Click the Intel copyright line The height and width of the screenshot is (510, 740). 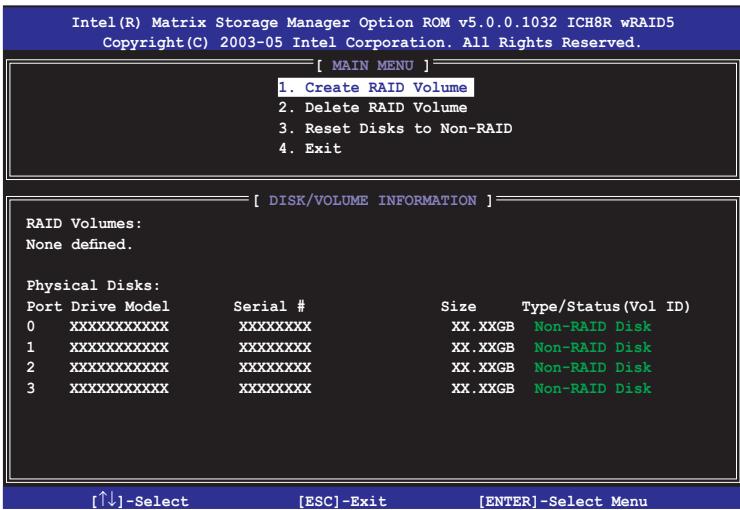(372, 42)
